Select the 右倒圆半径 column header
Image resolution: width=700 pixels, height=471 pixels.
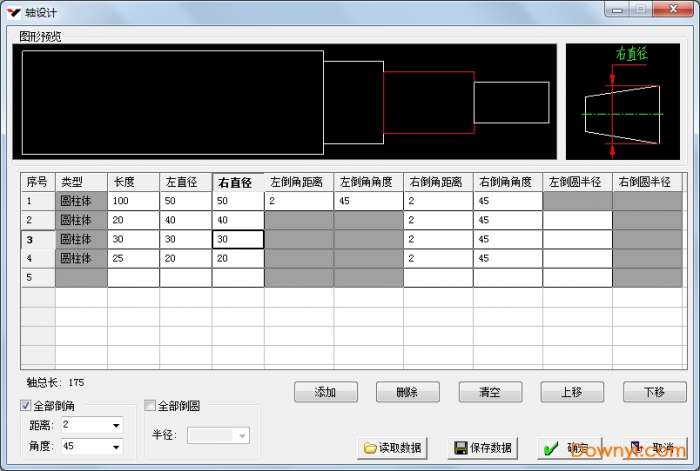[x=647, y=182]
